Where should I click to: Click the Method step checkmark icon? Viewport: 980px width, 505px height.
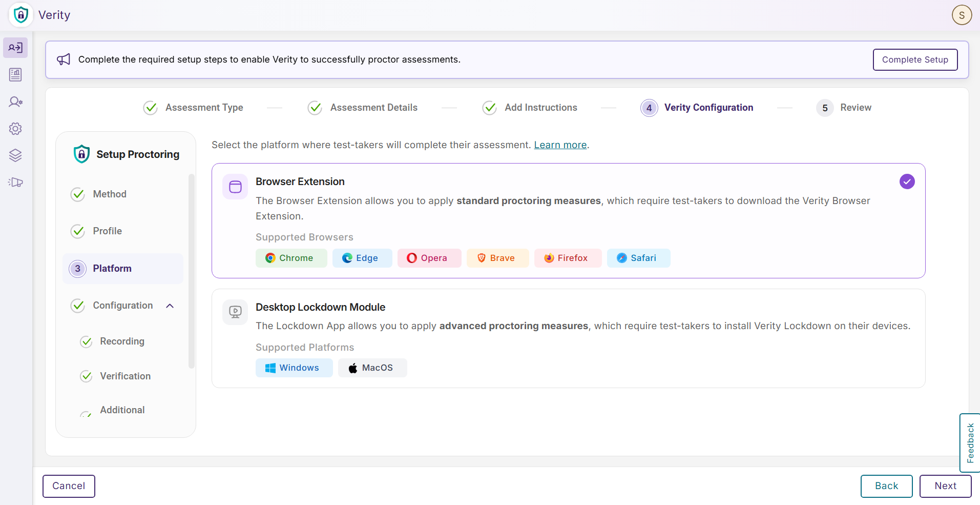click(x=78, y=194)
